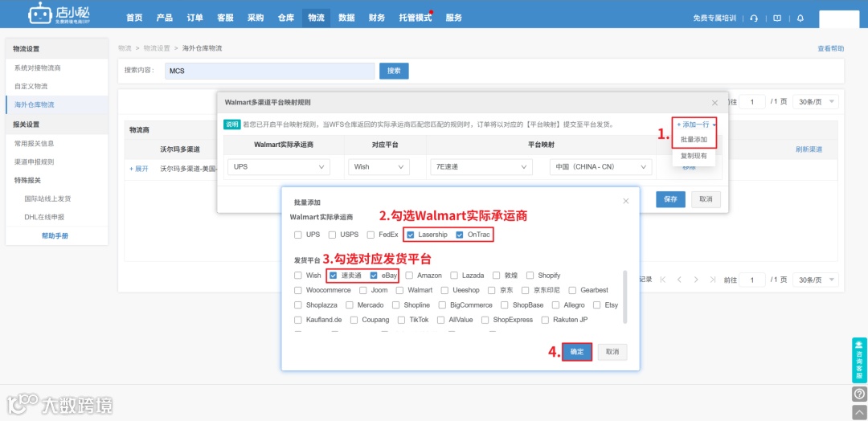This screenshot has width=868, height=421.
Task: Close the 批量添加 dialog with X
Action: pyautogui.click(x=626, y=201)
